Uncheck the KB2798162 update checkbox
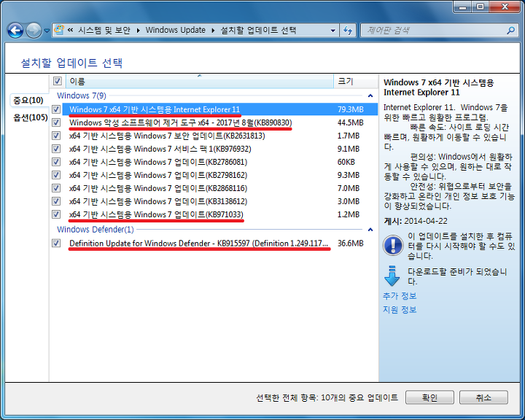525x420 pixels. (x=56, y=175)
